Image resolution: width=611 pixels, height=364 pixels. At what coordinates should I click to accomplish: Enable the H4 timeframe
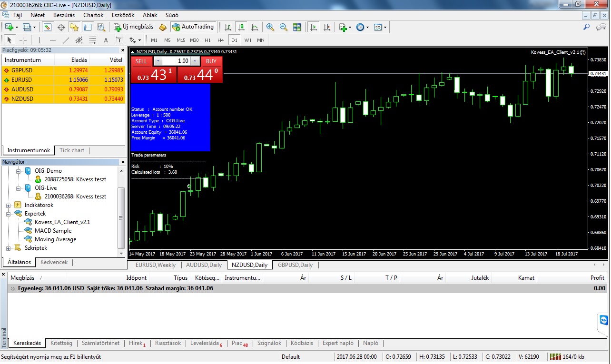coord(220,40)
